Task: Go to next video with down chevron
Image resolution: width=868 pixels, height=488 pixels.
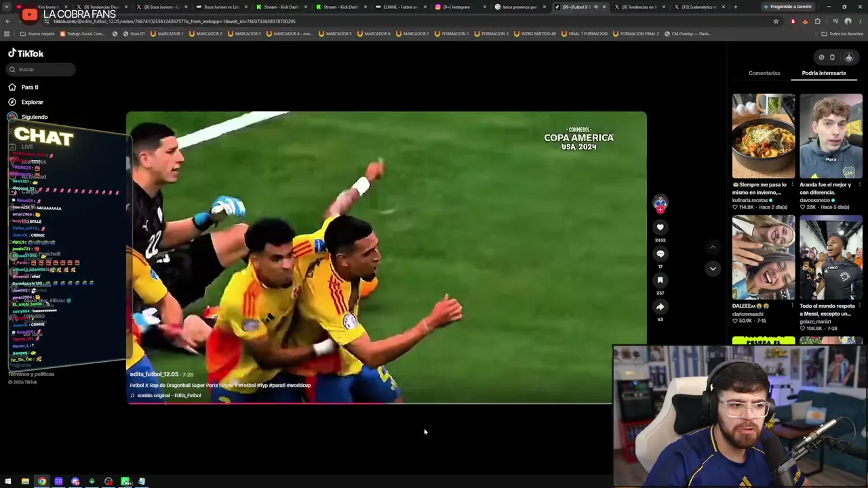Action: point(713,268)
